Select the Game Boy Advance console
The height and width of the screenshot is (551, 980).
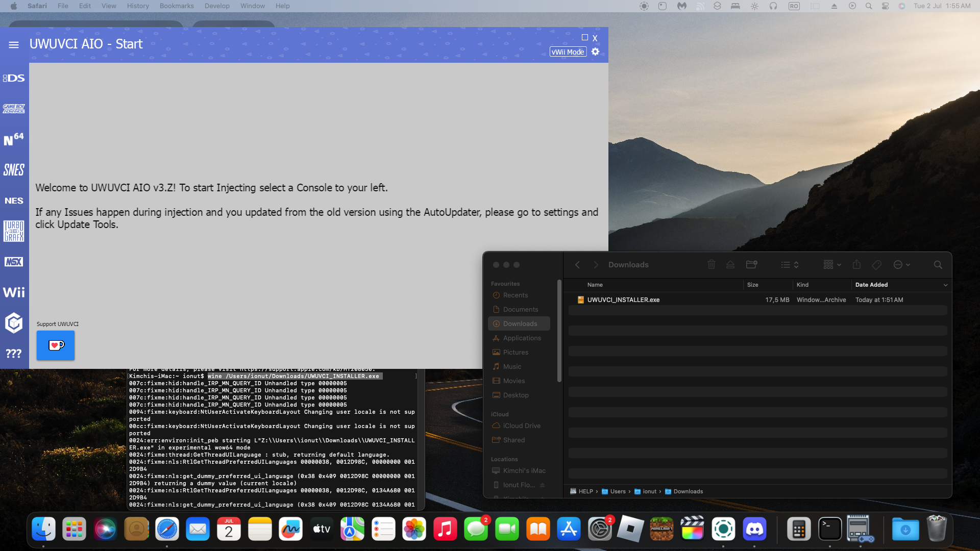pos(14,109)
